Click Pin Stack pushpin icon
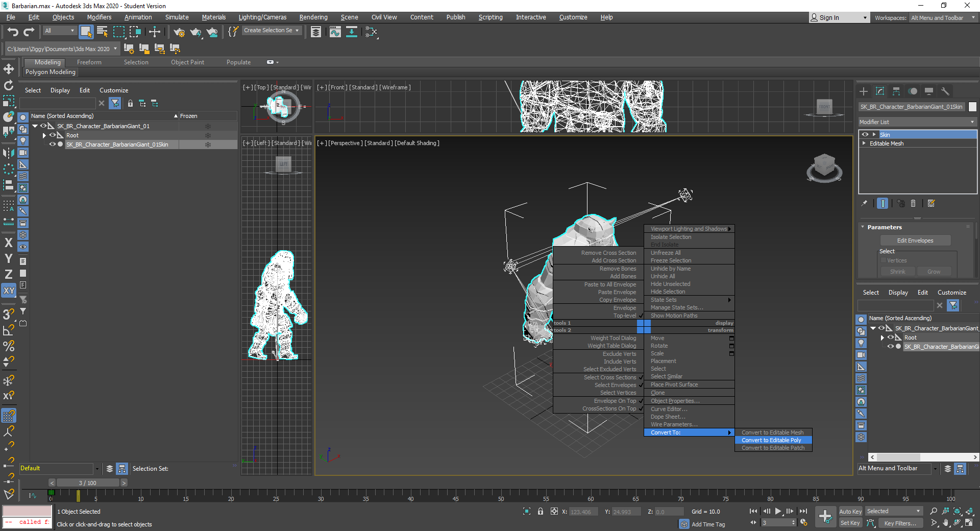Viewport: 980px width, 531px height. 864,203
